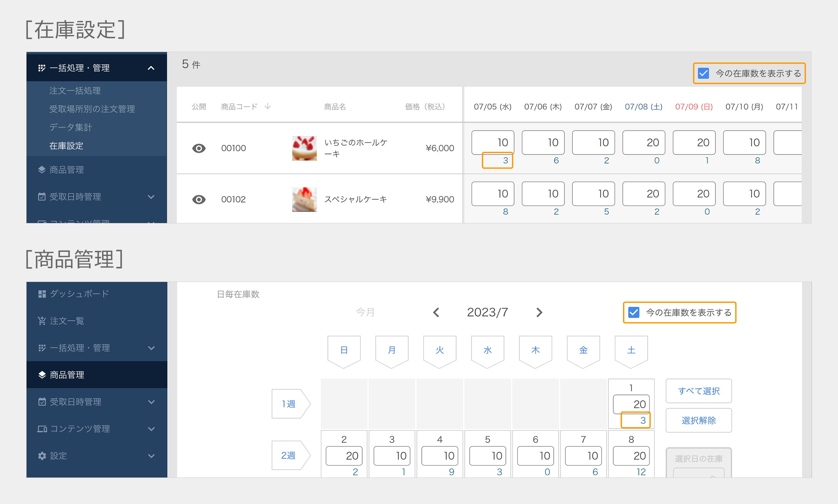838x504 pixels.
Task: Collapse the 一括処理・管理 menu in upper sidebar
Action: [x=151, y=68]
